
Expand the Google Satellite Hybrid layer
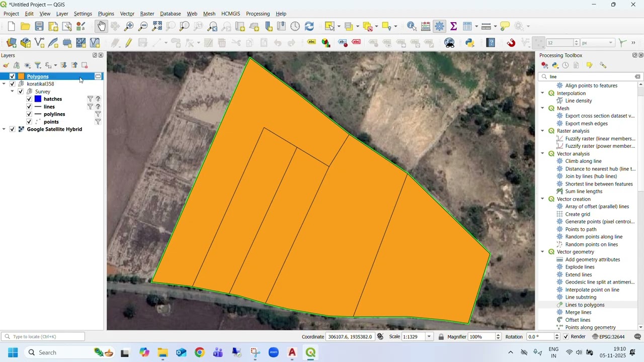click(x=4, y=129)
